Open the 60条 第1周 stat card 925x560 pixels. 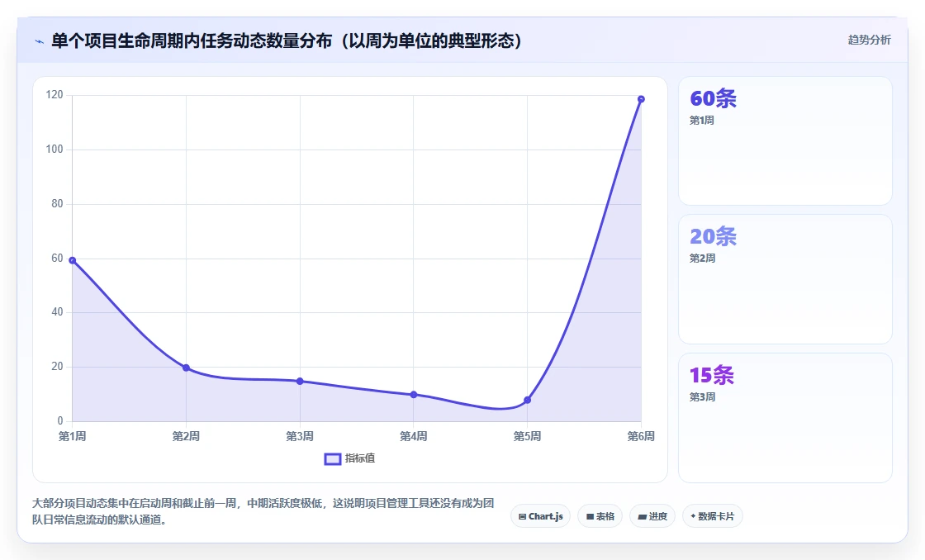point(785,141)
